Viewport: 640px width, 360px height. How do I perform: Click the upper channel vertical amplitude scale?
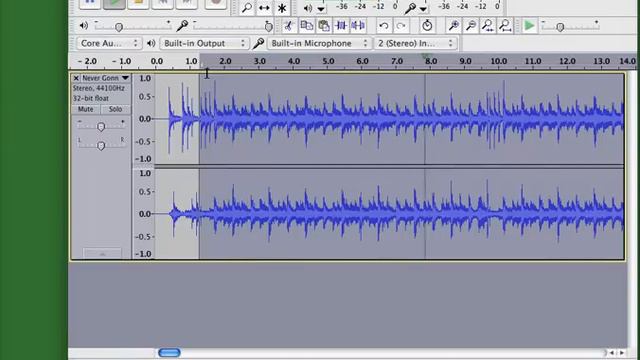point(144,118)
